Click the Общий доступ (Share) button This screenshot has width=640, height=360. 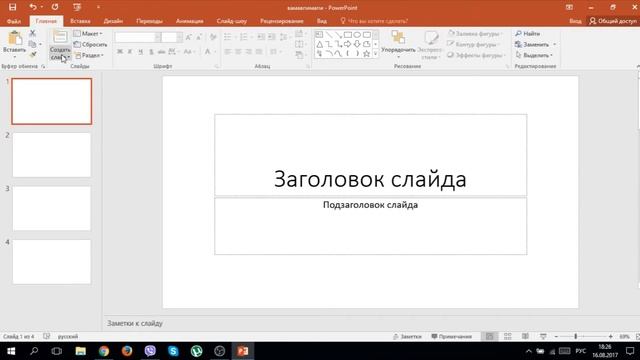point(613,21)
